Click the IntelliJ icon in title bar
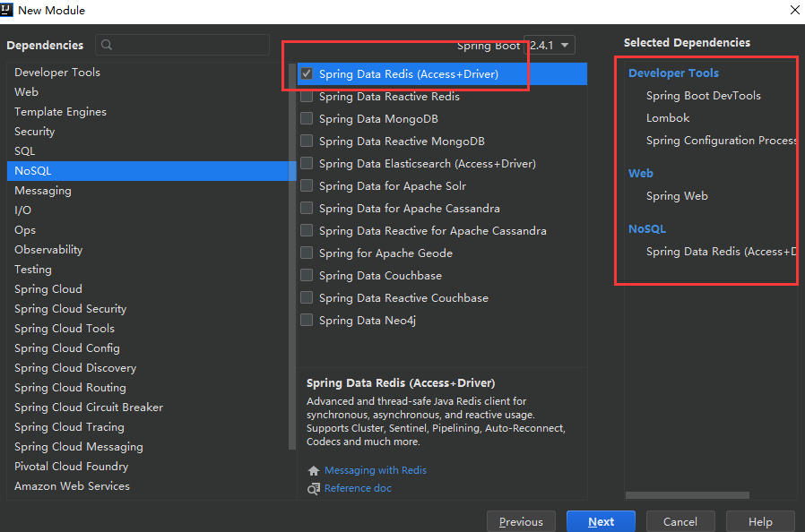The height and width of the screenshot is (532, 805). pos(8,10)
